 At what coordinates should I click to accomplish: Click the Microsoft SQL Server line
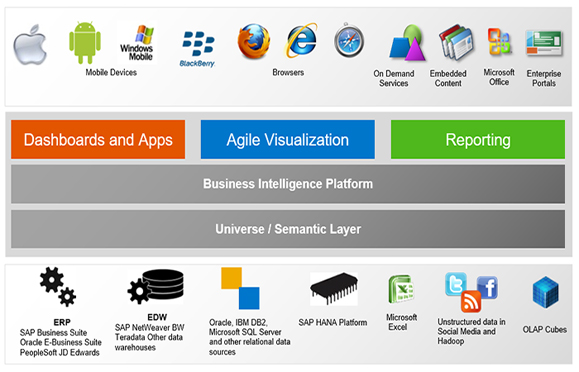pos(245,332)
